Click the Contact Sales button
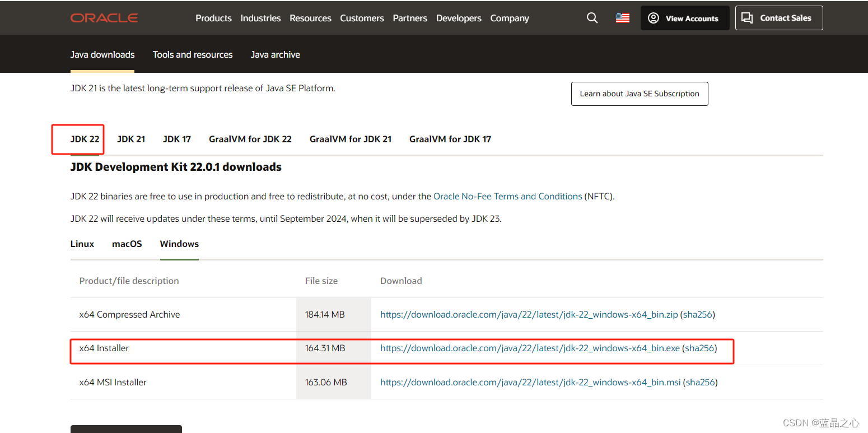The width and height of the screenshot is (868, 433). 779,18
